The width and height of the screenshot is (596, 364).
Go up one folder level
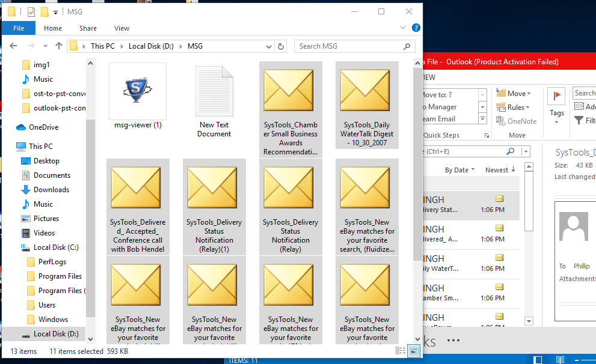58,46
